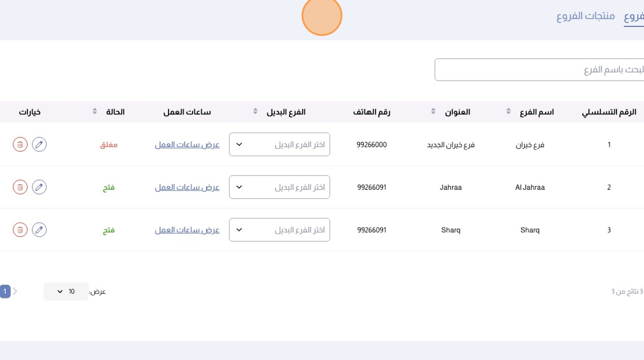Click pagination page 1 button

tap(5, 292)
